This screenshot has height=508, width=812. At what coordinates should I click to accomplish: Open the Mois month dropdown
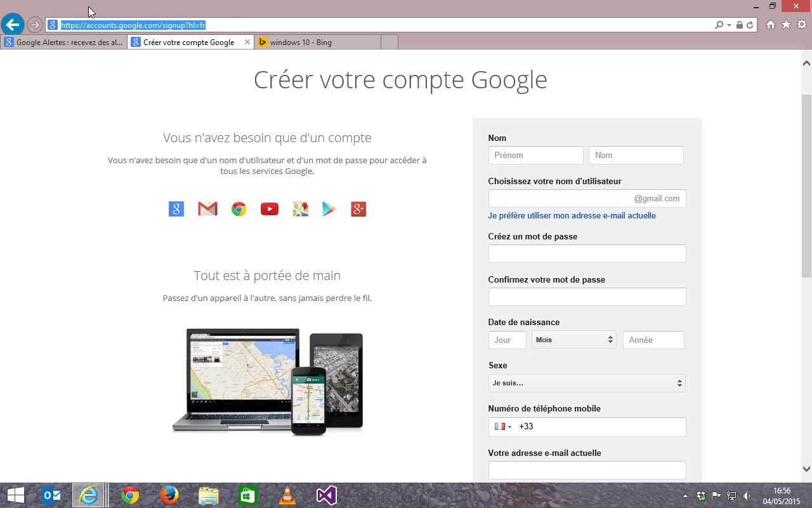coord(574,340)
